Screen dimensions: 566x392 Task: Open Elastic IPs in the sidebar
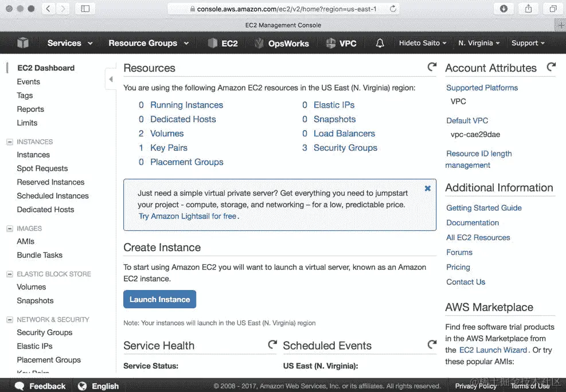tap(34, 346)
